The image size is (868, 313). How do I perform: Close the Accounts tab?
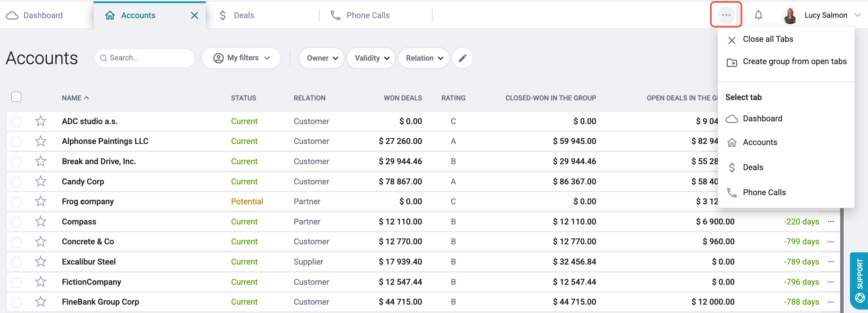(195, 15)
